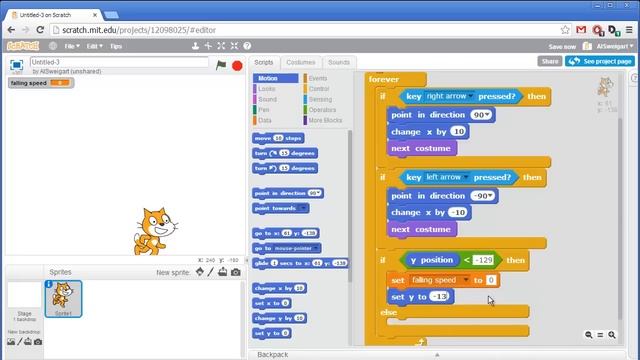Screen dimensions: 640x360
Task: Open the right arrow key dropdown
Action: click(x=471, y=96)
